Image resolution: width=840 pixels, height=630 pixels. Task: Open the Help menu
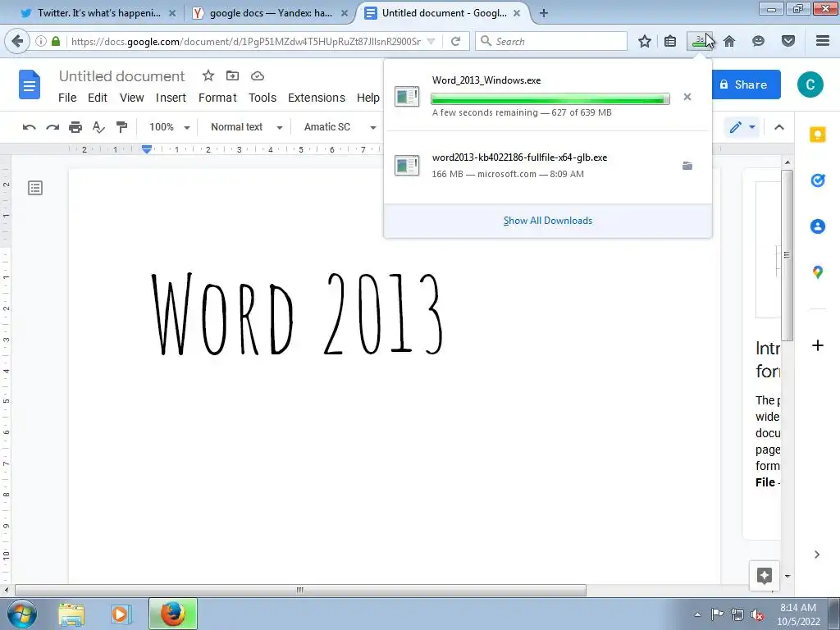click(368, 98)
